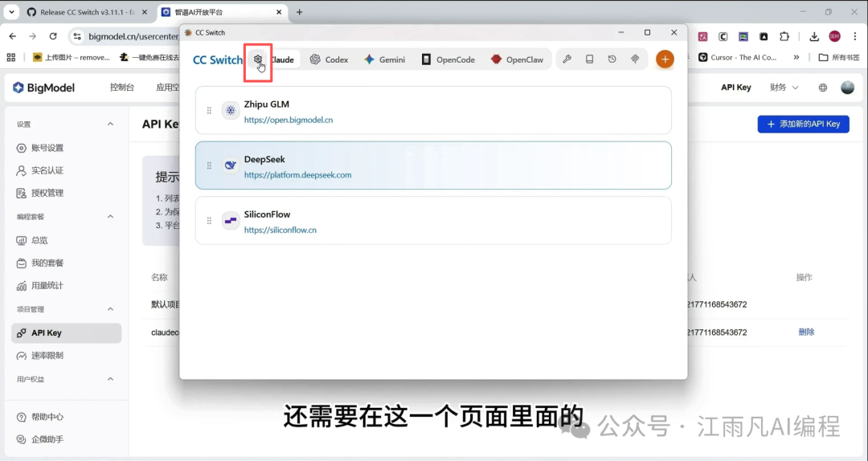Switch to the Release CC Switch v3.11.1 tab

click(83, 12)
